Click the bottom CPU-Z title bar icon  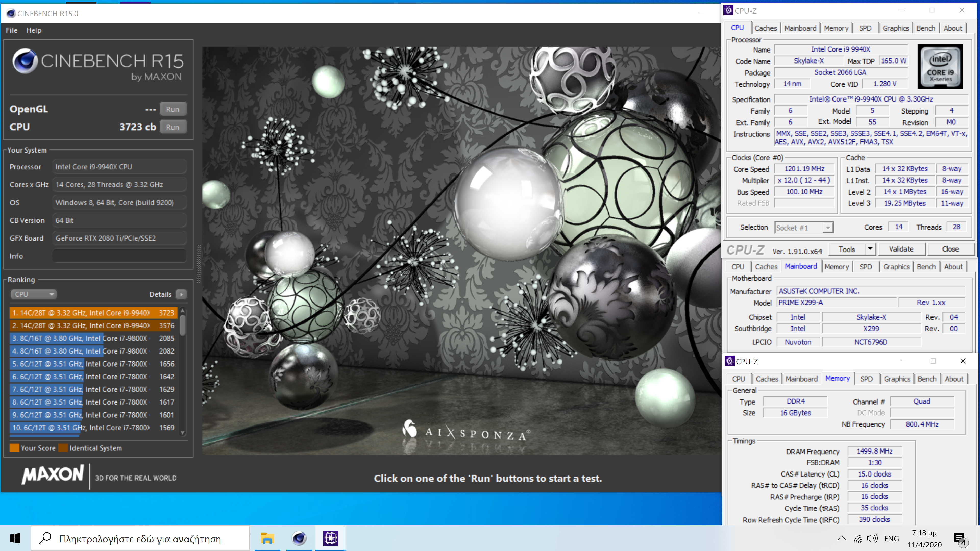pos(730,361)
